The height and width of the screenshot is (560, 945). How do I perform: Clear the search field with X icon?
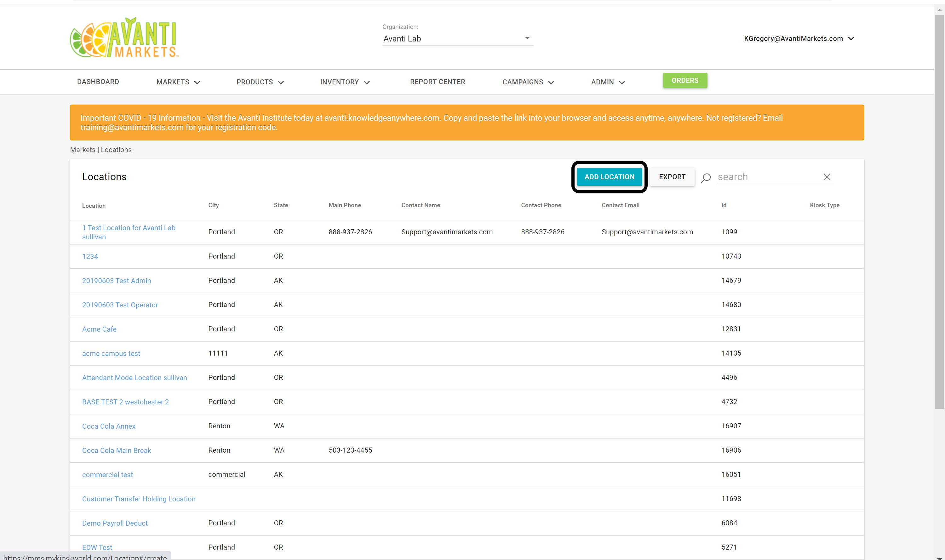coord(827,177)
